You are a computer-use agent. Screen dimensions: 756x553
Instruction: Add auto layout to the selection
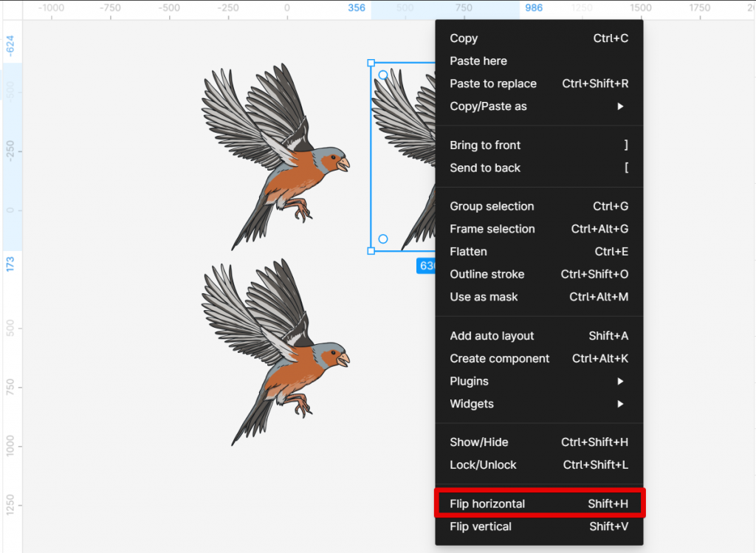(492, 335)
